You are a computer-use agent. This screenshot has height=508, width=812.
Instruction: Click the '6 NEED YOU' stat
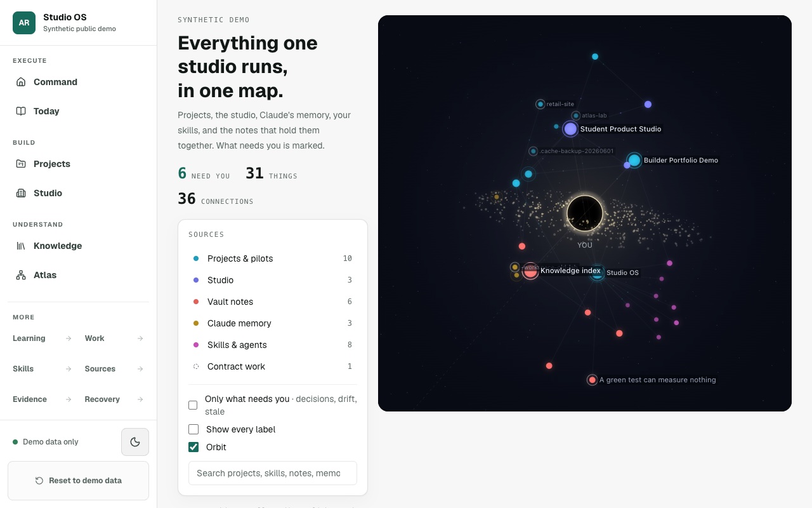coord(204,173)
